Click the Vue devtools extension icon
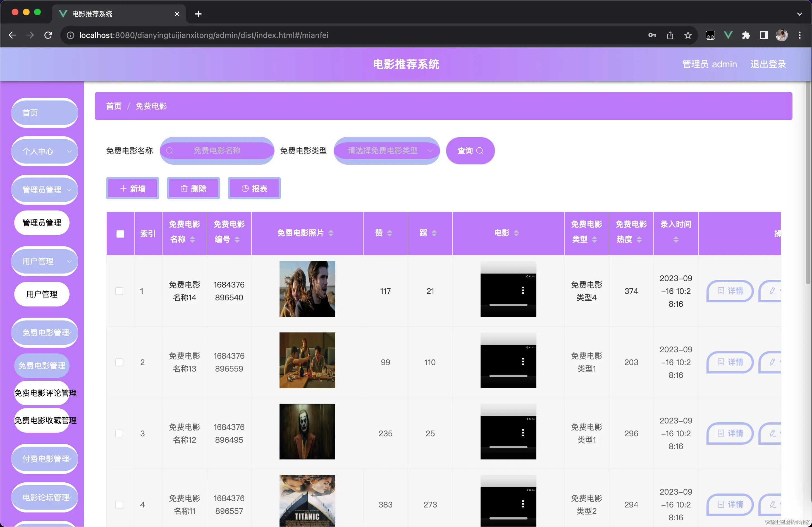812x527 pixels. [728, 35]
